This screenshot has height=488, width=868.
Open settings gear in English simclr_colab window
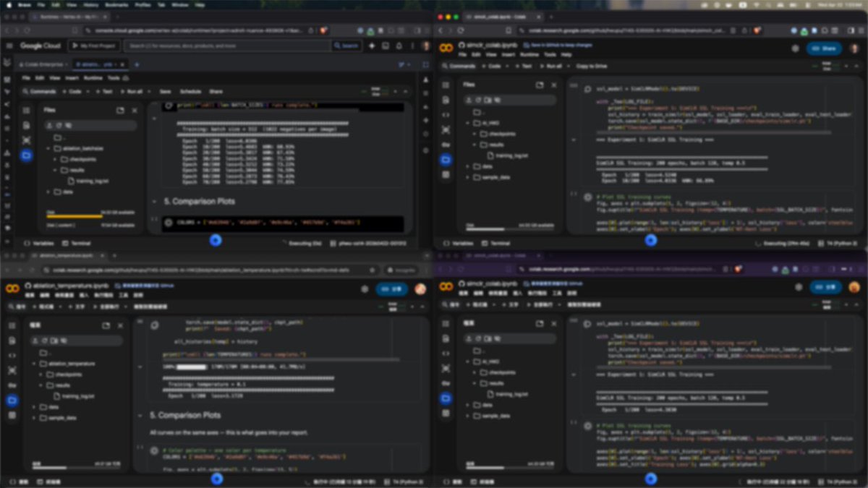796,48
